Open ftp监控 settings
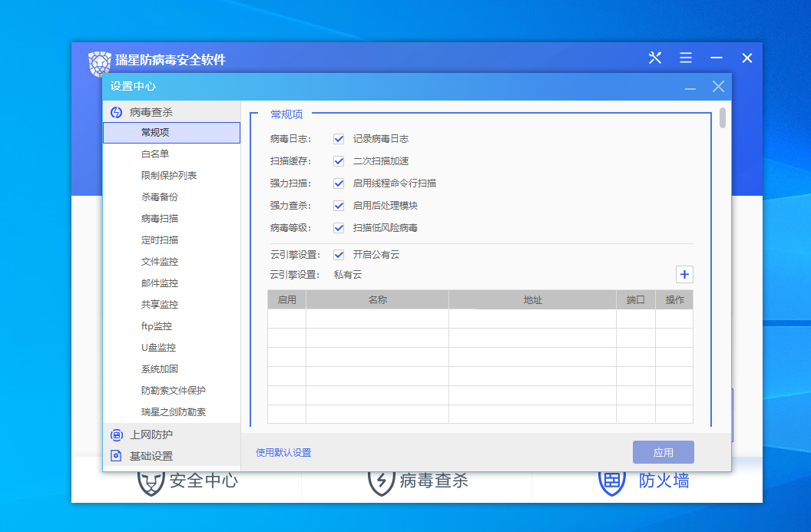The height and width of the screenshot is (532, 811). click(172, 326)
